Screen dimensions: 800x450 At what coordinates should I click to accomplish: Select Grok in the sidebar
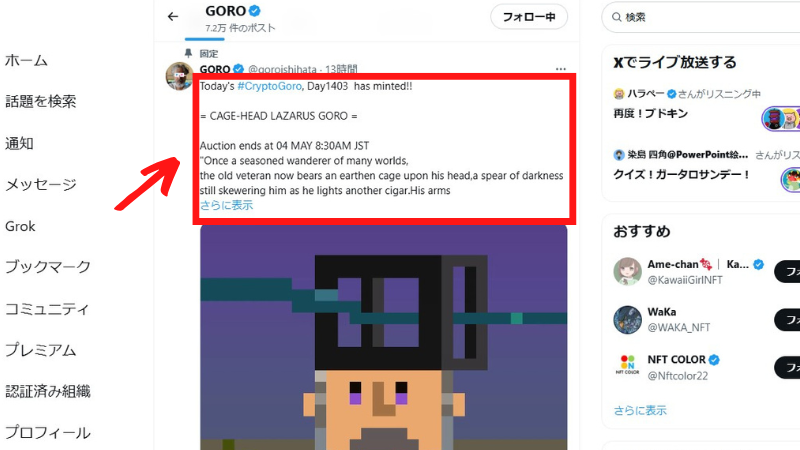pyautogui.click(x=20, y=226)
